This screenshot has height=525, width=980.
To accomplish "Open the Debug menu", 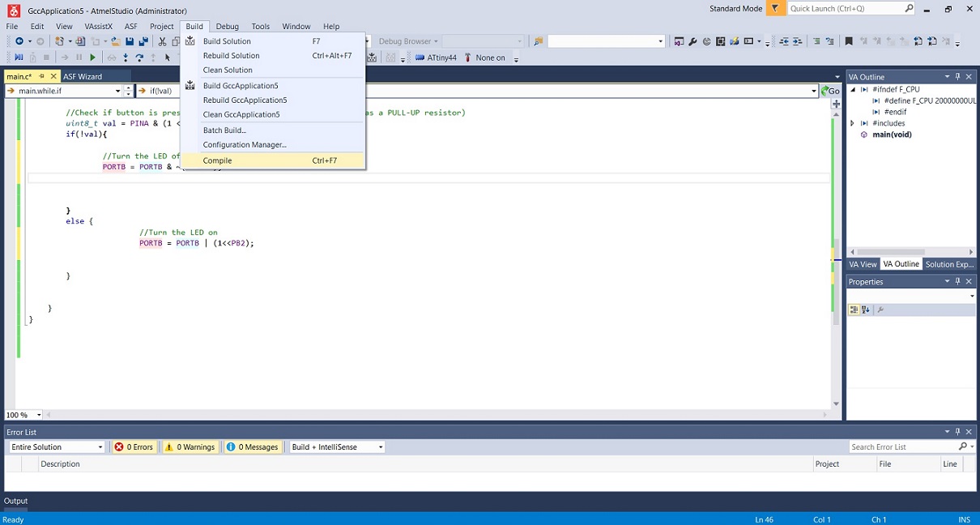I will click(x=227, y=26).
